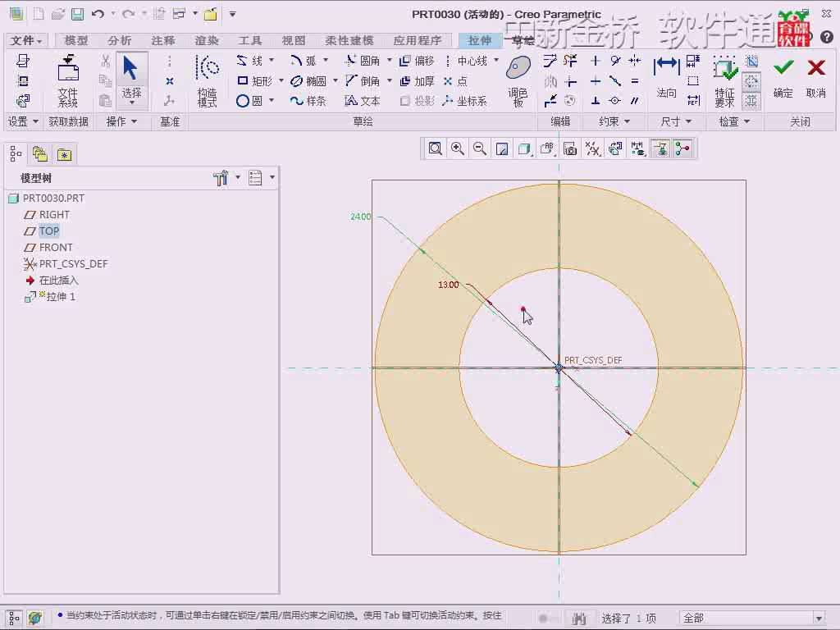Open the 拉伸 ribbon tab
The width and height of the screenshot is (840, 630).
479,40
